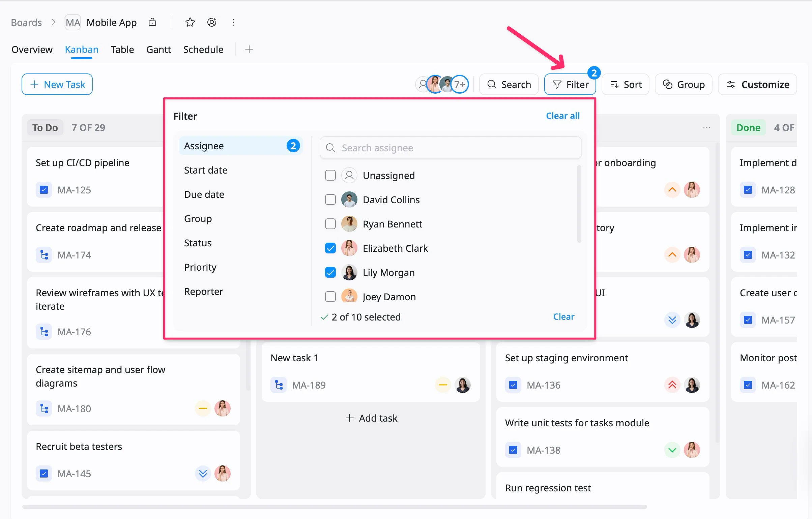Switch to the Kanban tab
This screenshot has width=812, height=519.
82,50
